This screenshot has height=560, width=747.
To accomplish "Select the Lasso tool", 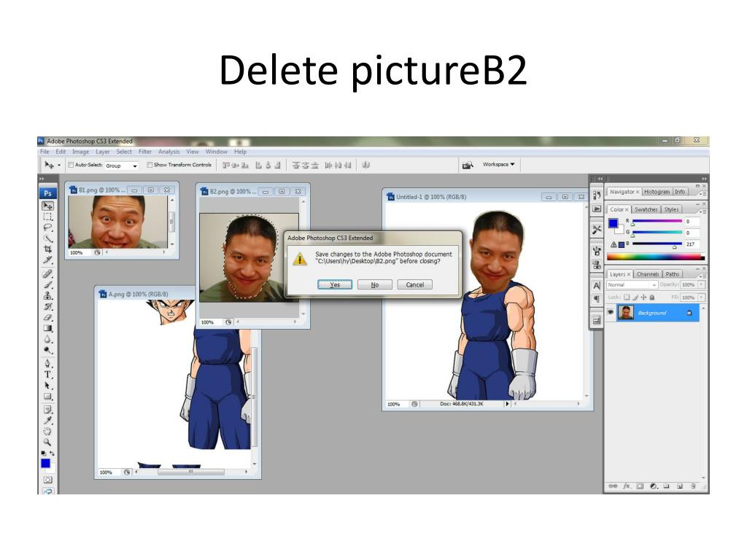I will coord(47,227).
